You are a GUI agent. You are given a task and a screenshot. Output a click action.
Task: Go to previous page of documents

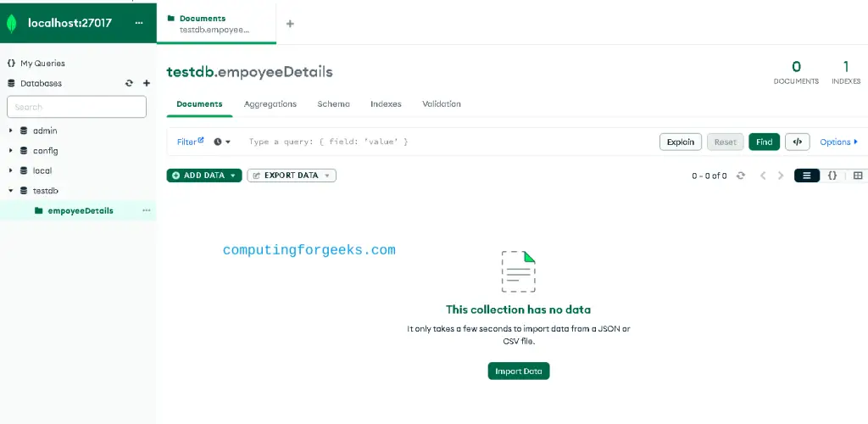[763, 176]
